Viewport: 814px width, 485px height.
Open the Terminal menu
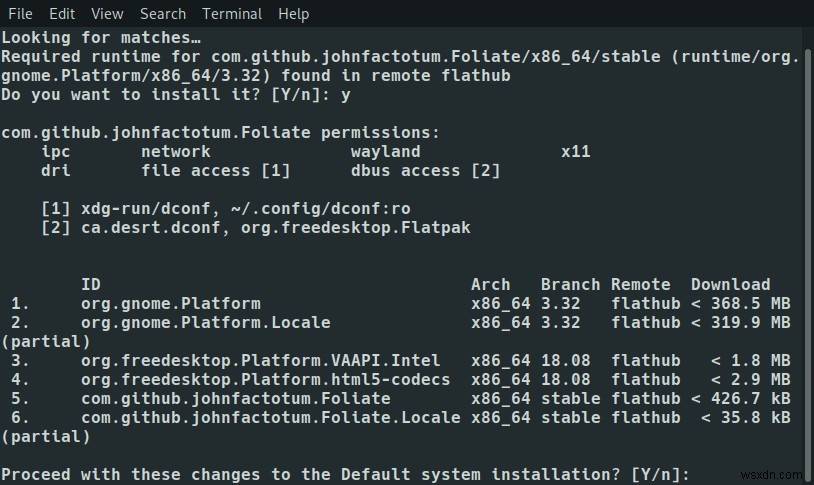click(x=232, y=14)
